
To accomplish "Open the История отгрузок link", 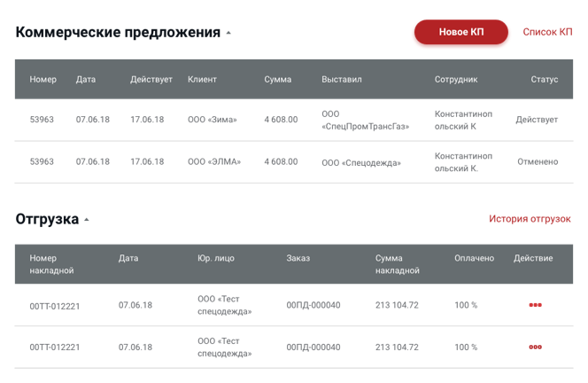I will (x=530, y=218).
